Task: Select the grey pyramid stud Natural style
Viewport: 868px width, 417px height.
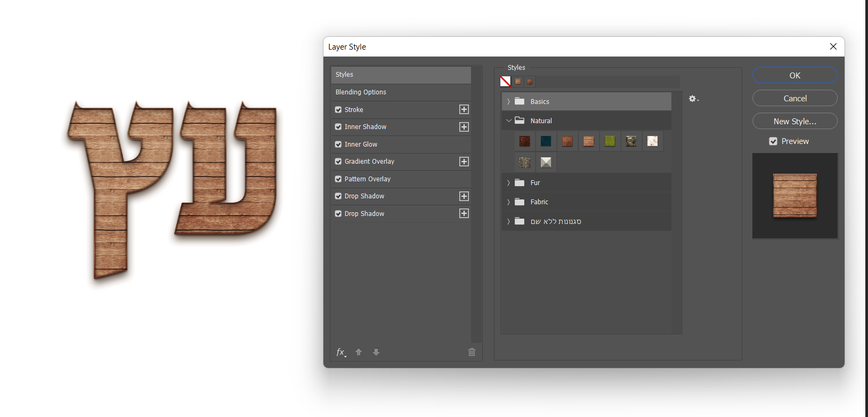Action: pos(546,162)
